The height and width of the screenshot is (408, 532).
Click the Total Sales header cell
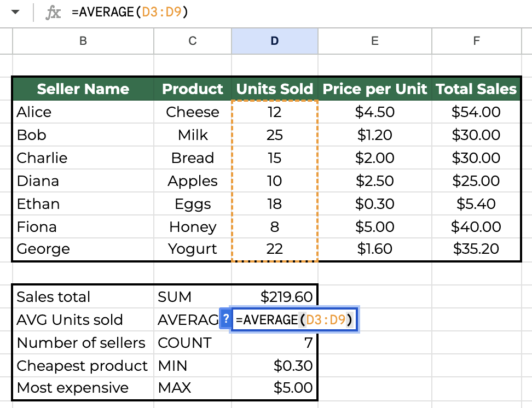[x=476, y=89]
